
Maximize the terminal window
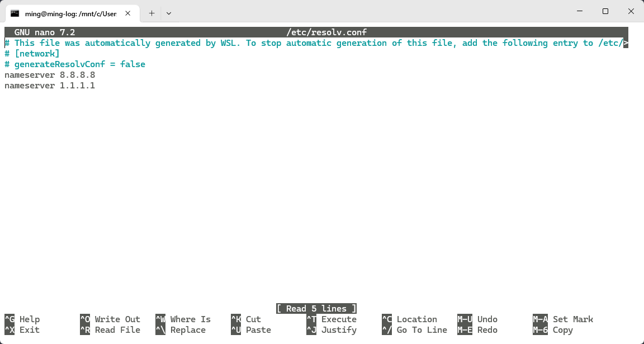(605, 11)
